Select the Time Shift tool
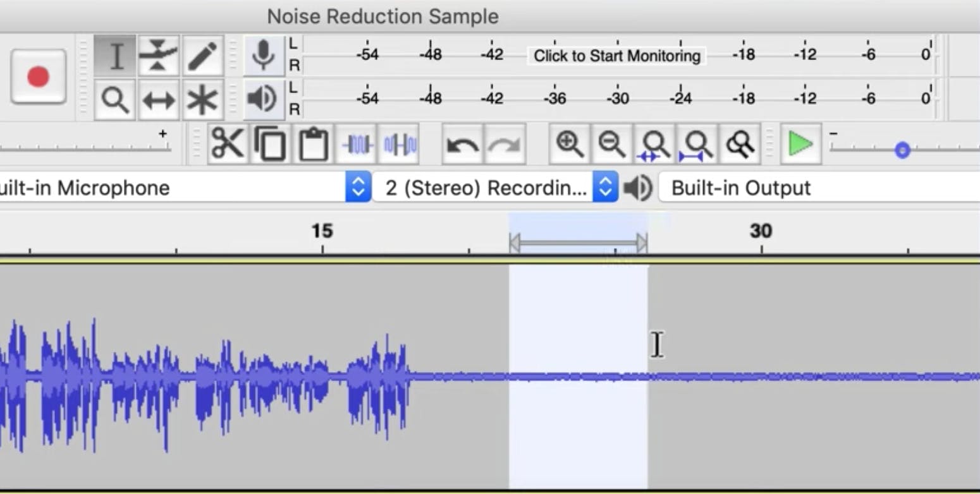 click(159, 98)
